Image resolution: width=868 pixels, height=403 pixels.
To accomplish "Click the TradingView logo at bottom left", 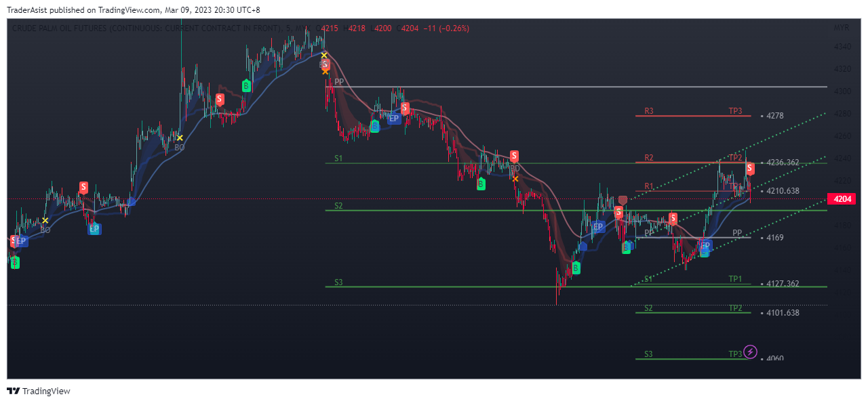I will 38,391.
